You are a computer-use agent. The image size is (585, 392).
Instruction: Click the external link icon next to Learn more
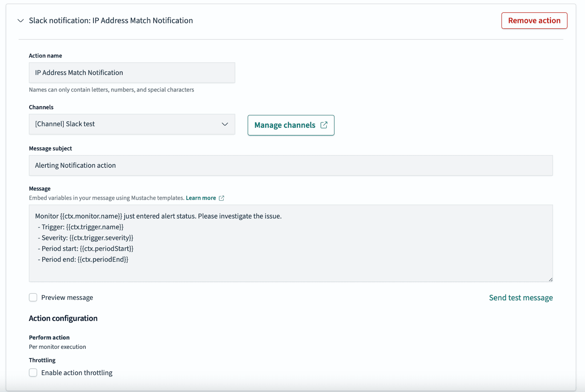(222, 198)
